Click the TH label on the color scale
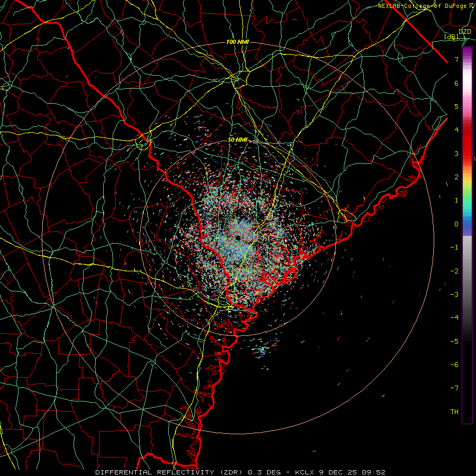 tap(455, 412)
